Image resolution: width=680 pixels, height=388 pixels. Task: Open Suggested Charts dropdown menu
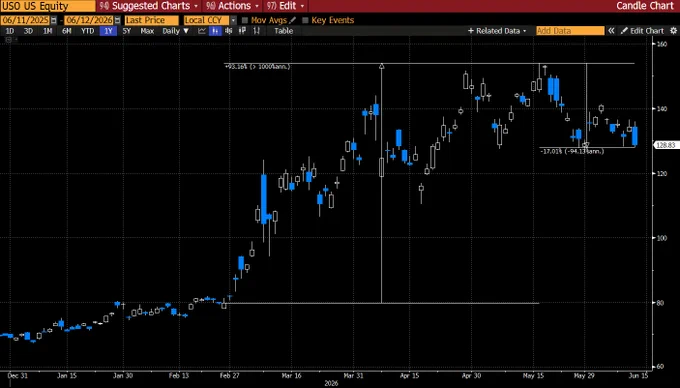[149, 6]
